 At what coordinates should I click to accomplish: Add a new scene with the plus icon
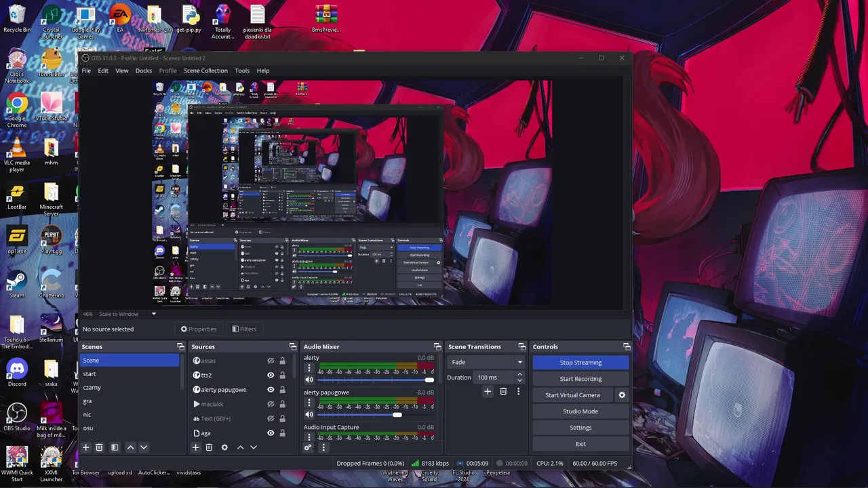point(86,447)
